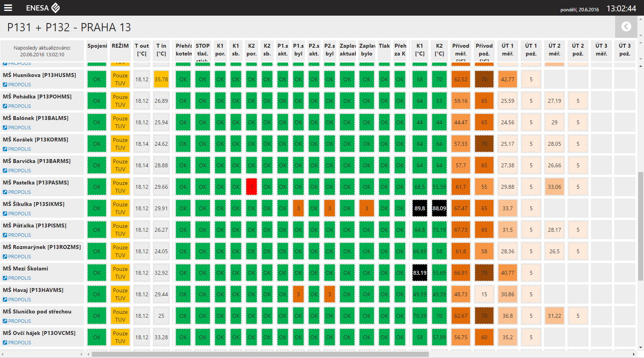Select the T in column header
The width and height of the screenshot is (644, 358).
[161, 51]
